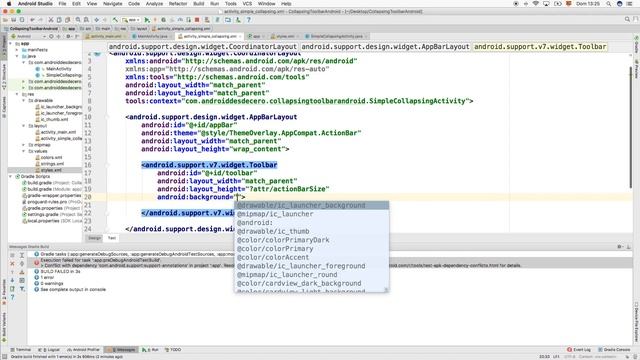Click the scroll-from-source target icon in Project panel
Viewport: 640px width, 360px height.
pyautogui.click(x=51, y=36)
